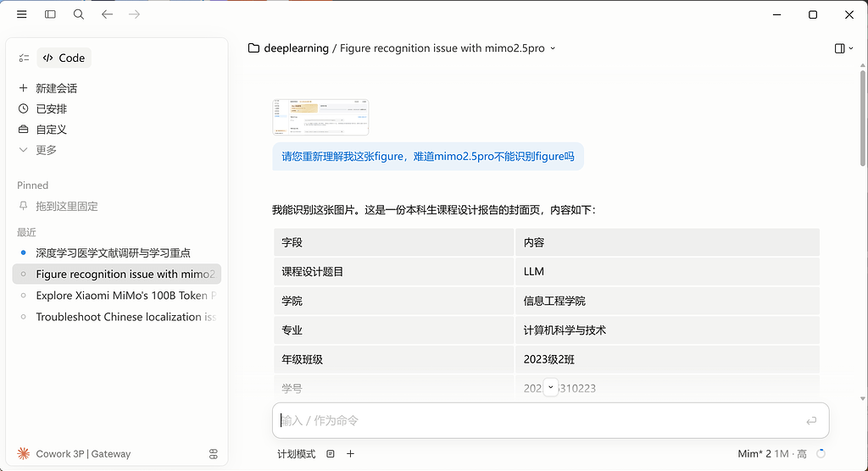The image size is (868, 471).
Task: Maximize the application window
Action: 813,14
